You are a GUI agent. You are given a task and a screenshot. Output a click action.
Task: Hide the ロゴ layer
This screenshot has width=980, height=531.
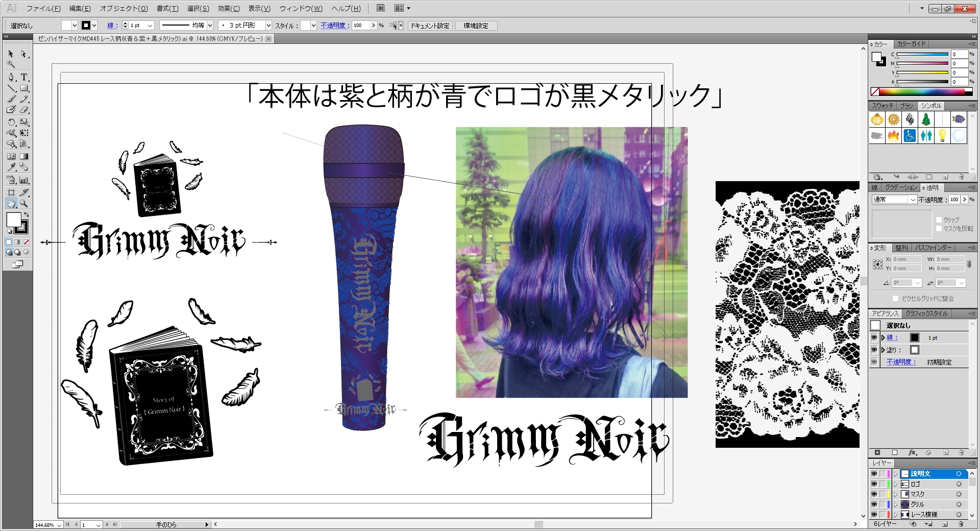(874, 484)
